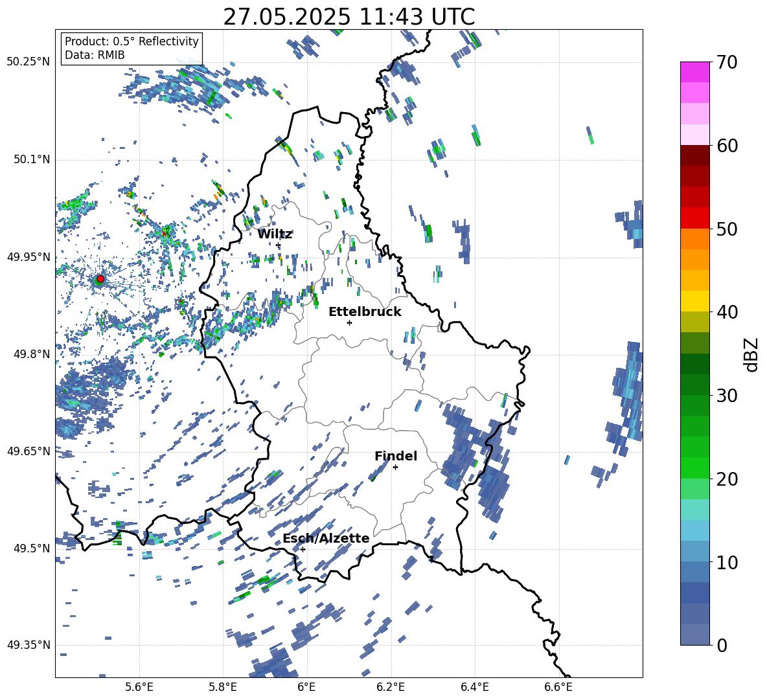
Task: Click the bright red colorbar swatch above 50
Action: tap(694, 218)
